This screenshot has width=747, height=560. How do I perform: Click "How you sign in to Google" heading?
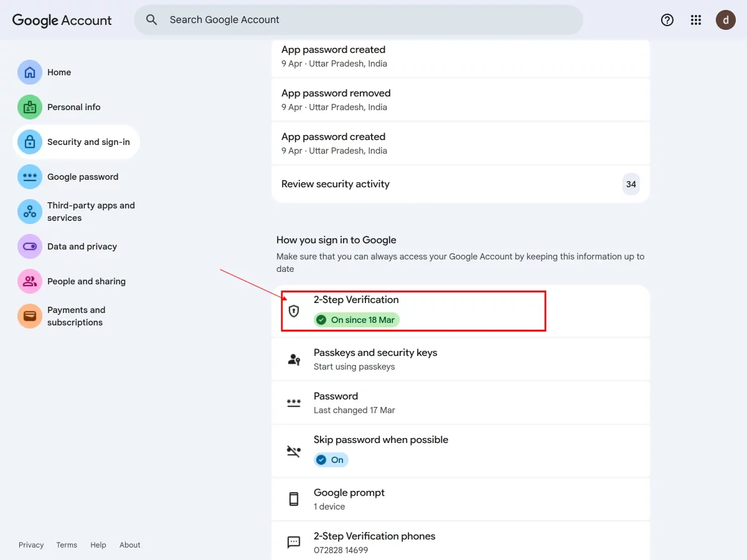336,240
